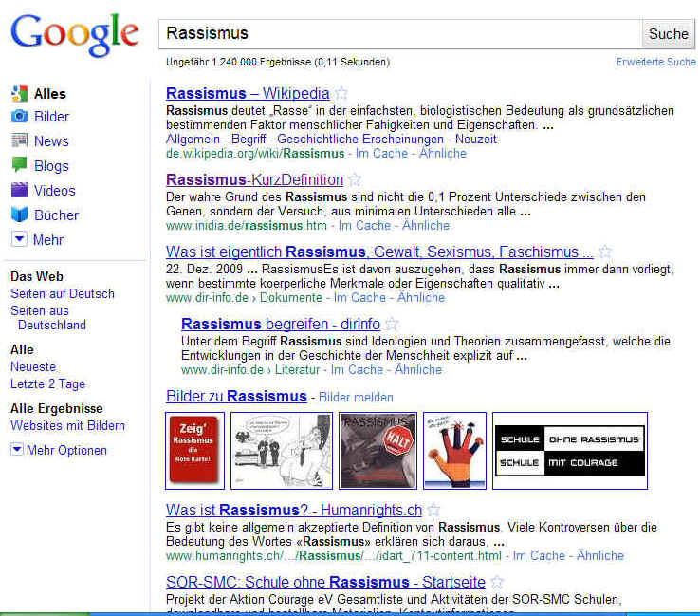Select Websites mit Bildern filter
This screenshot has width=700, height=616.
[x=68, y=426]
